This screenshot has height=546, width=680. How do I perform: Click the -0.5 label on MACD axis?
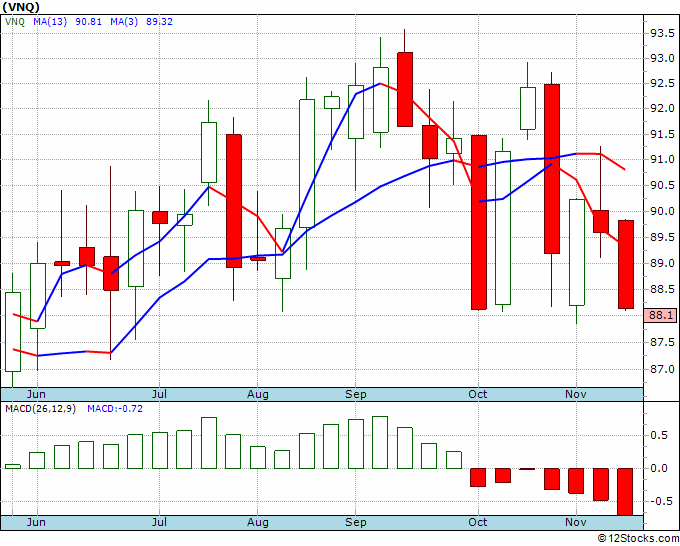(x=663, y=501)
